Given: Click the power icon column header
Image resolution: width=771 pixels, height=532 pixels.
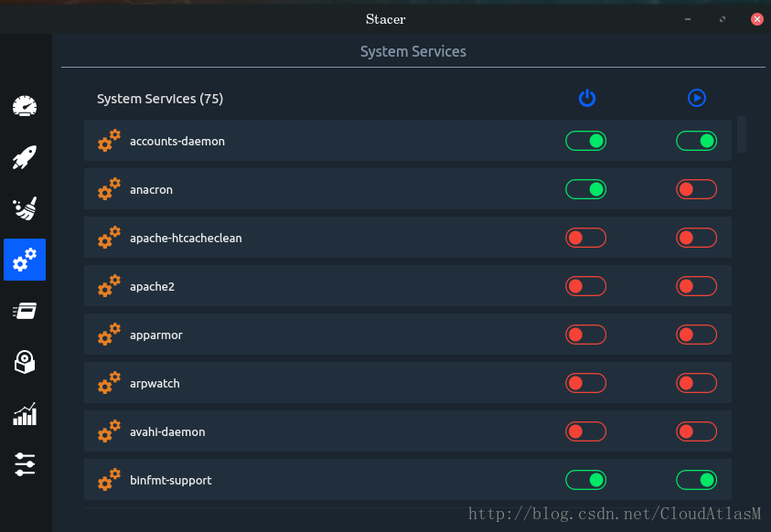Looking at the screenshot, I should 587,98.
